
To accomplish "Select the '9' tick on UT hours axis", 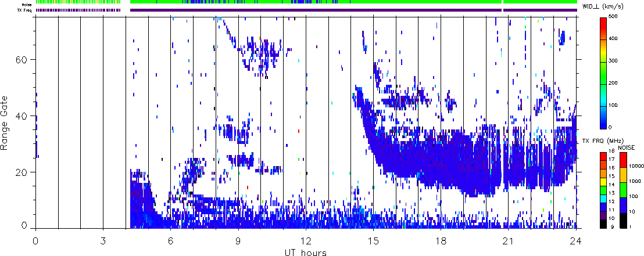I will [x=238, y=240].
